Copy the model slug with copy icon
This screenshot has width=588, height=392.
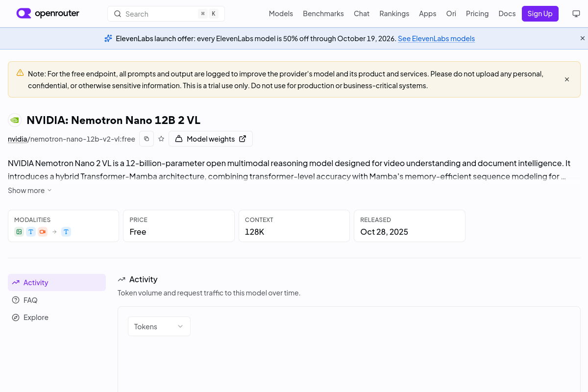147,139
